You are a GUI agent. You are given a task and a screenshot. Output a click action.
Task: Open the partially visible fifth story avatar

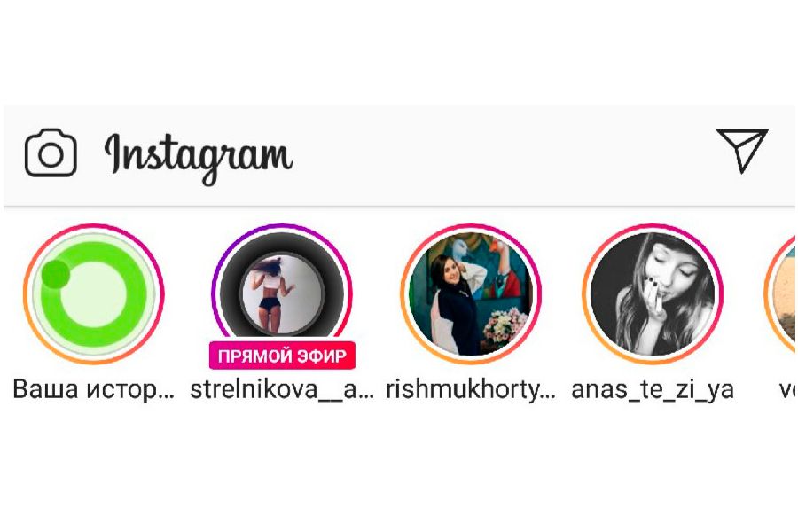click(x=781, y=293)
